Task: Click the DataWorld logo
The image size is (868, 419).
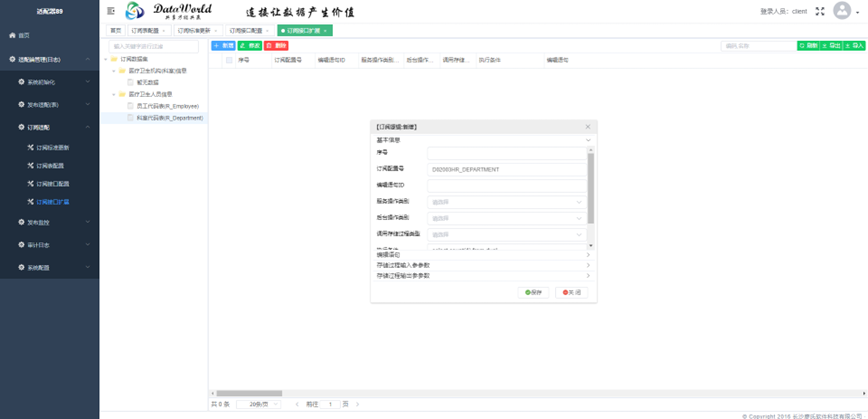Action: (x=168, y=11)
